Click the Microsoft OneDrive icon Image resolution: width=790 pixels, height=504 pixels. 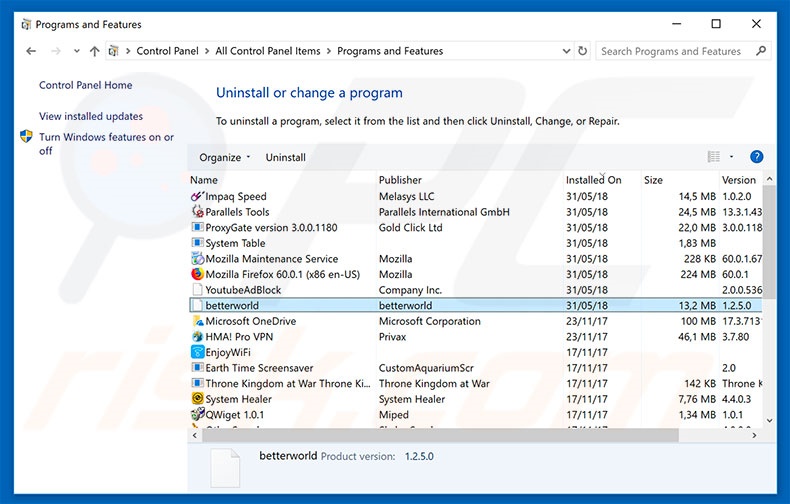pyautogui.click(x=198, y=321)
